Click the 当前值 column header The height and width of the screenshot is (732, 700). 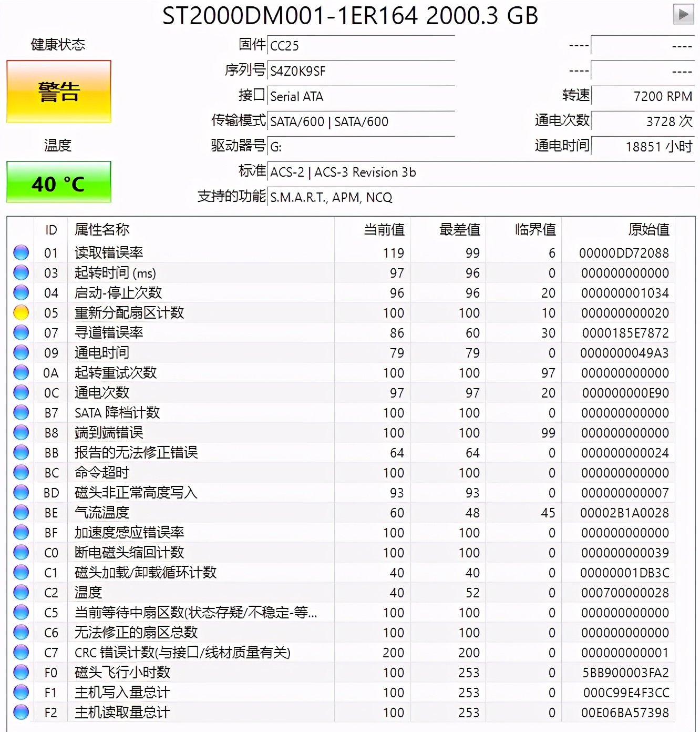(373, 230)
